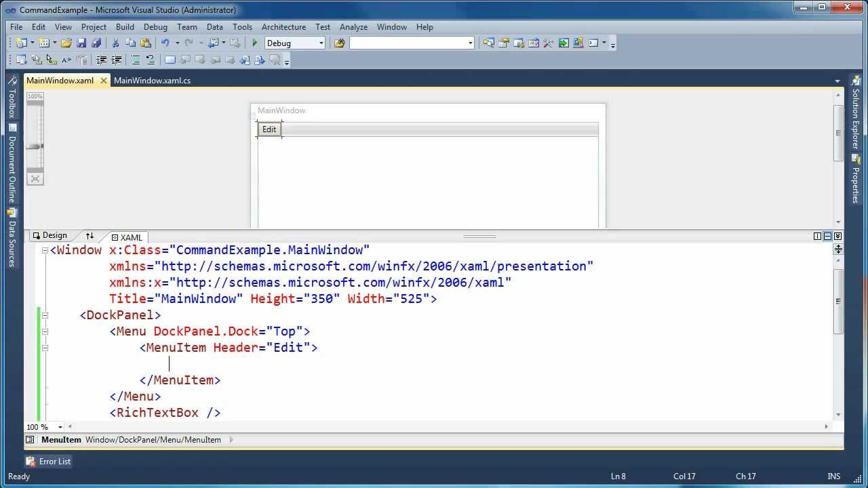Open the Architecture menu

click(x=283, y=27)
